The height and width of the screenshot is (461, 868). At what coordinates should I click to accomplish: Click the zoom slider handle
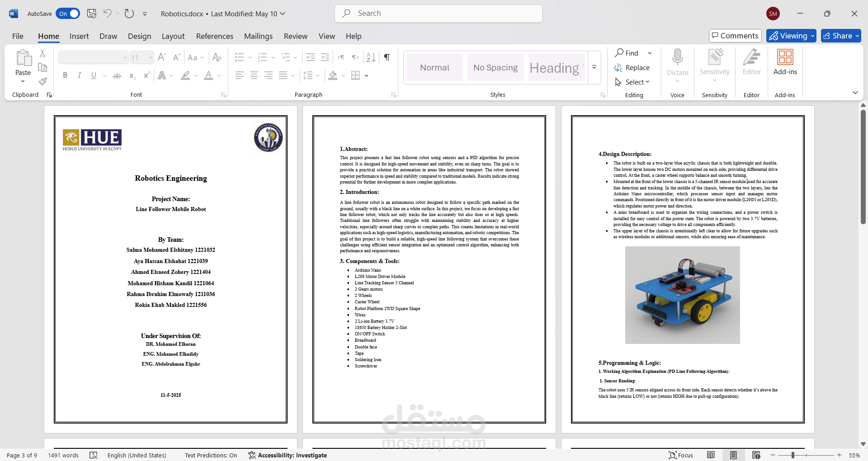793,455
